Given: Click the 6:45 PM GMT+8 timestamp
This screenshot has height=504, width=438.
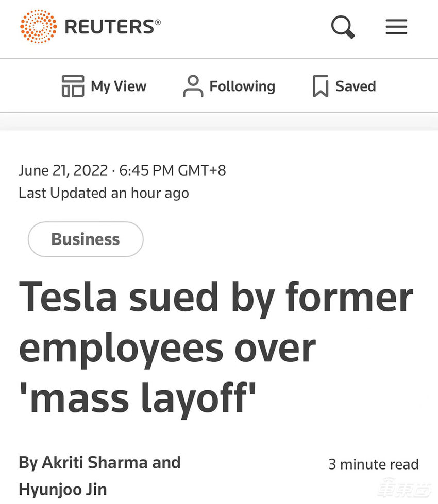Looking at the screenshot, I should (173, 170).
